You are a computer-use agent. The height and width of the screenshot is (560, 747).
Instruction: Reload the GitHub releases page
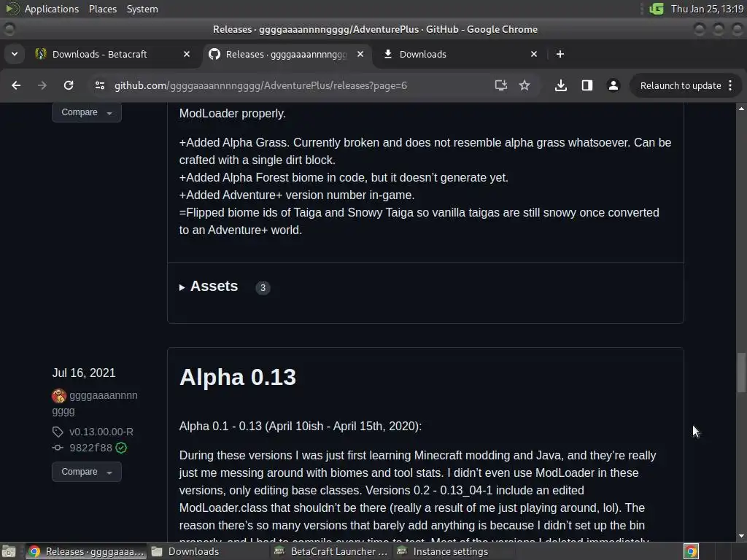(x=69, y=85)
